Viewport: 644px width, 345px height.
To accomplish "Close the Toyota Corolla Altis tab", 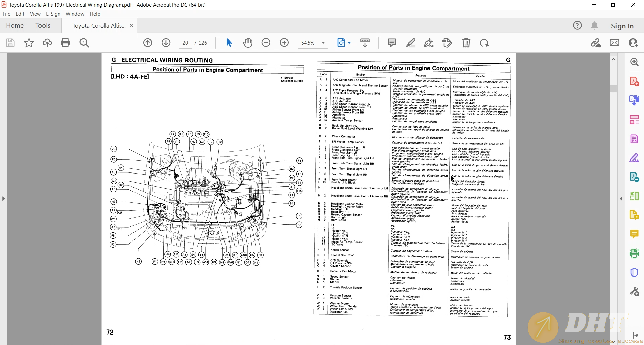I will (x=131, y=26).
